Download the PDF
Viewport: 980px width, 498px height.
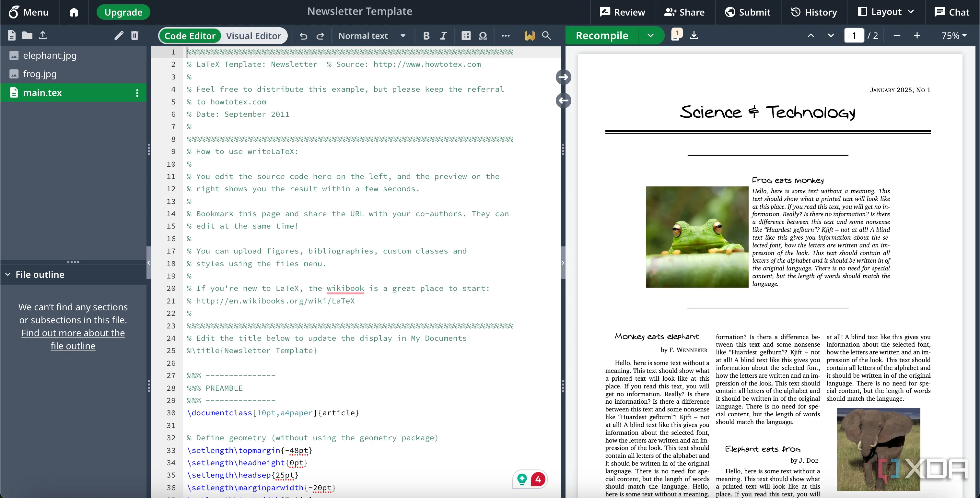[x=694, y=35]
